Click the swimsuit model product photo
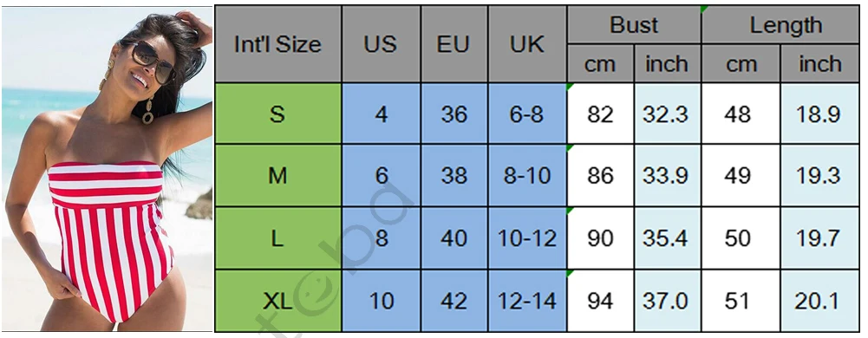This screenshot has height=338, width=868. (107, 169)
